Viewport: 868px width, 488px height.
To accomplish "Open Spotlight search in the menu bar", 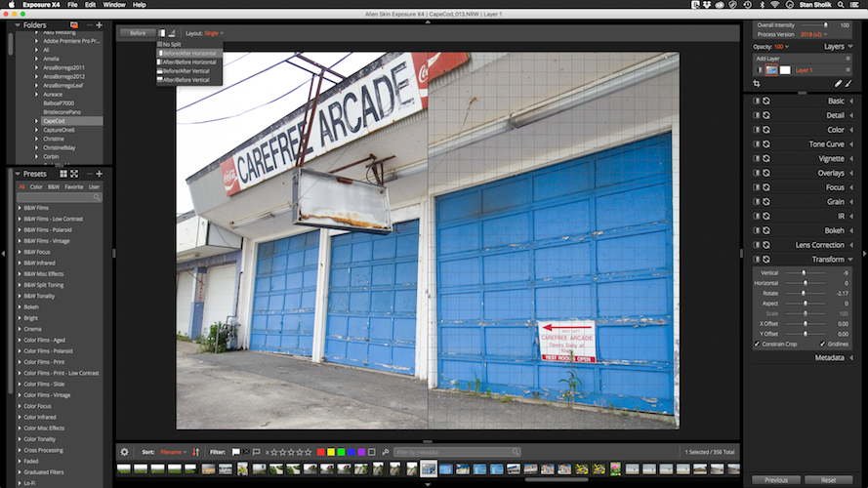I will point(841,5).
